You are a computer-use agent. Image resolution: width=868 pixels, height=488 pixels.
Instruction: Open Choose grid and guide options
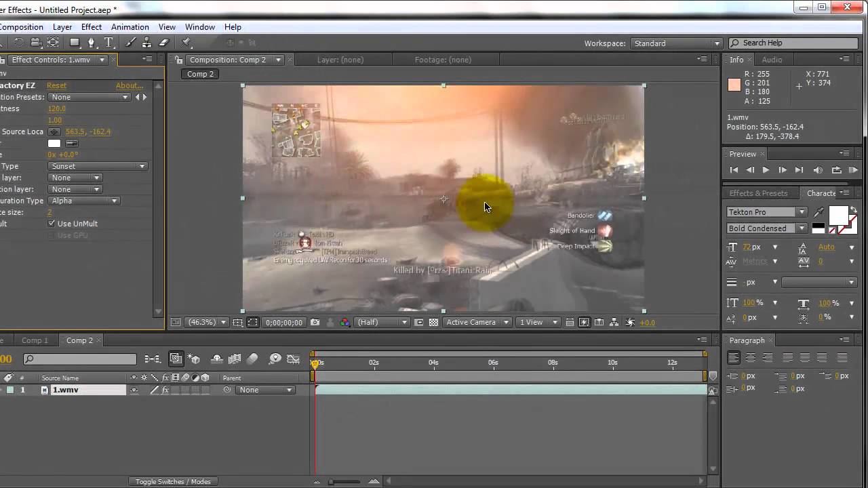[238, 323]
